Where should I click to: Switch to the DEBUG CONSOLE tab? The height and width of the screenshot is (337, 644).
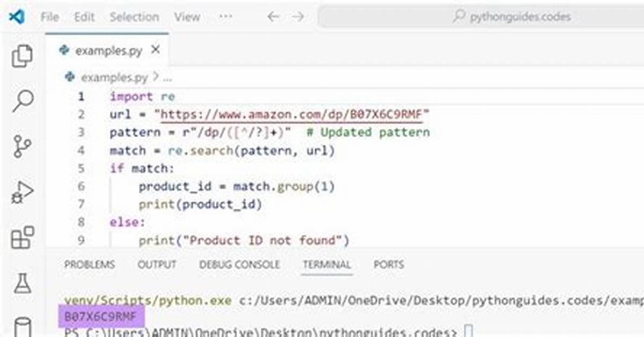tap(239, 265)
